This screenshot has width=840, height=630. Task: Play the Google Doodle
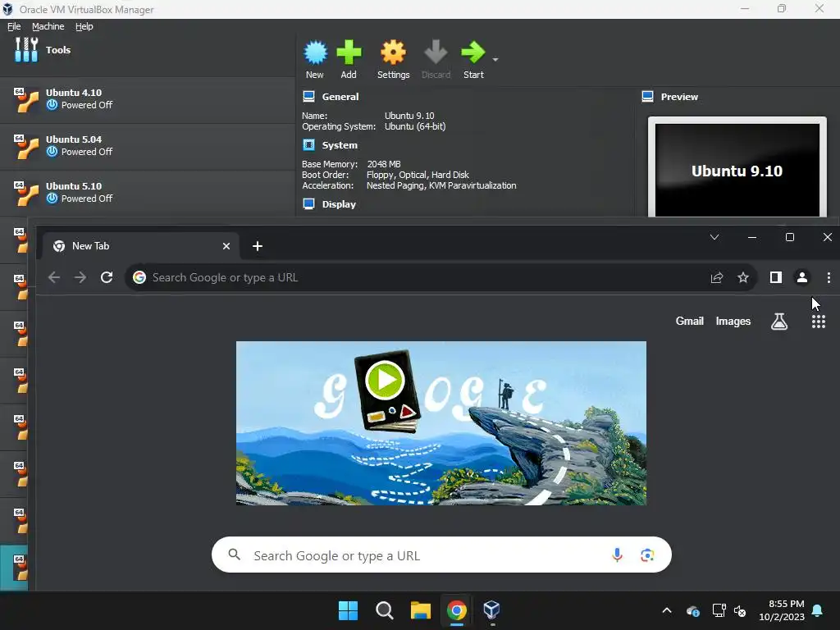tap(385, 380)
